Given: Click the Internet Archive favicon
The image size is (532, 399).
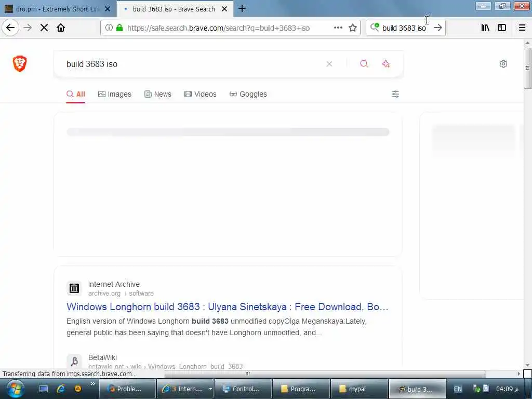Looking at the screenshot, I should click(74, 288).
